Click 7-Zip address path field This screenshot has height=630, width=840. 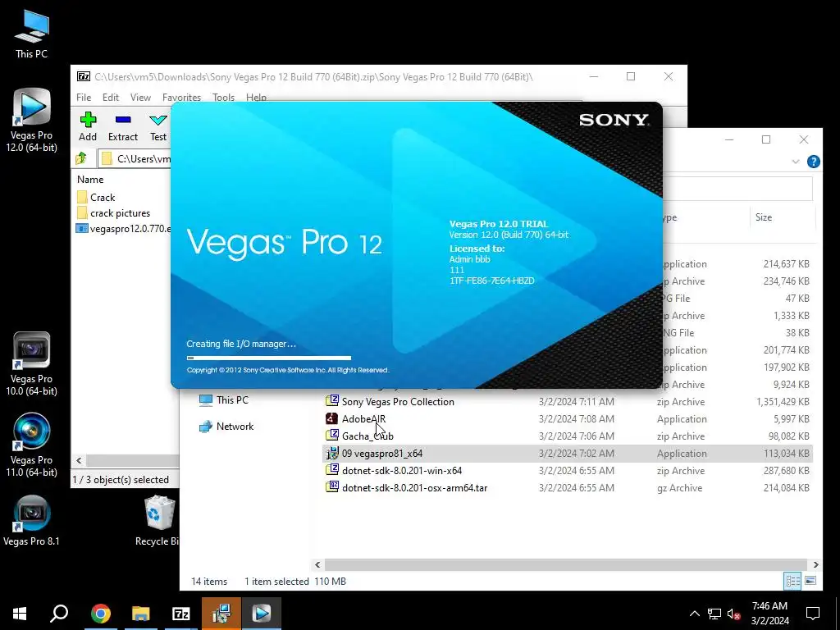point(135,158)
